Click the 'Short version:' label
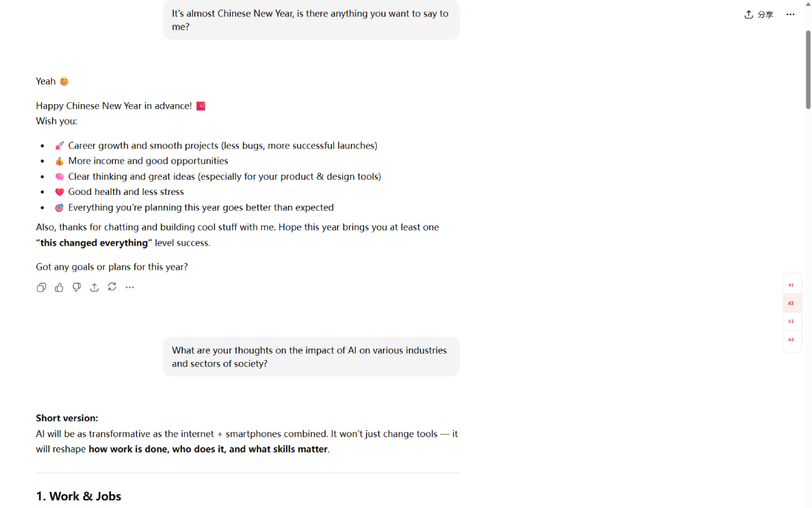The width and height of the screenshot is (812, 508). (x=67, y=418)
